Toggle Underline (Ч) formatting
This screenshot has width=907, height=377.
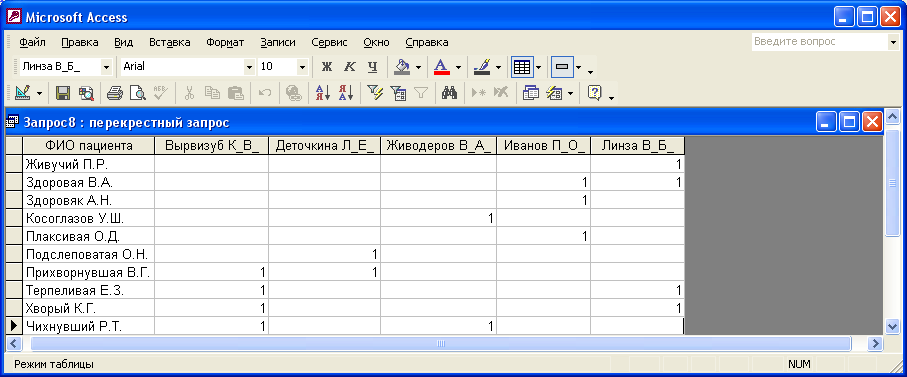[x=373, y=67]
